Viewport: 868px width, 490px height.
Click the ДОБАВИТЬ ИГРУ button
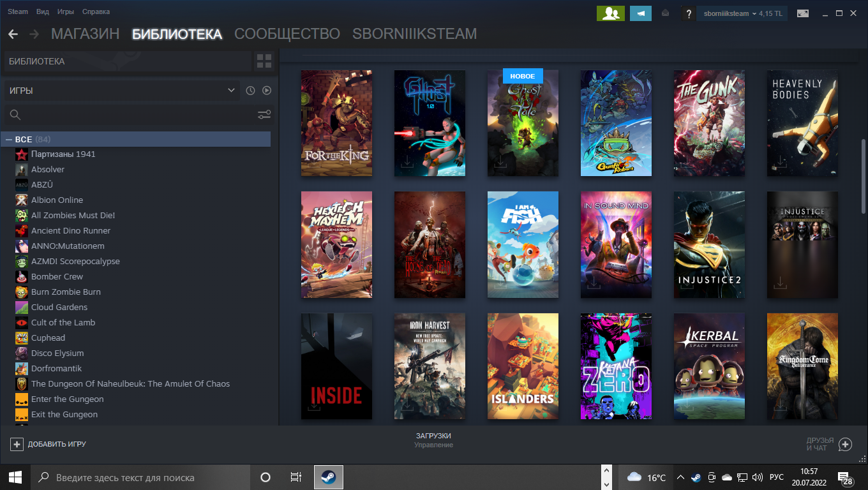click(49, 444)
